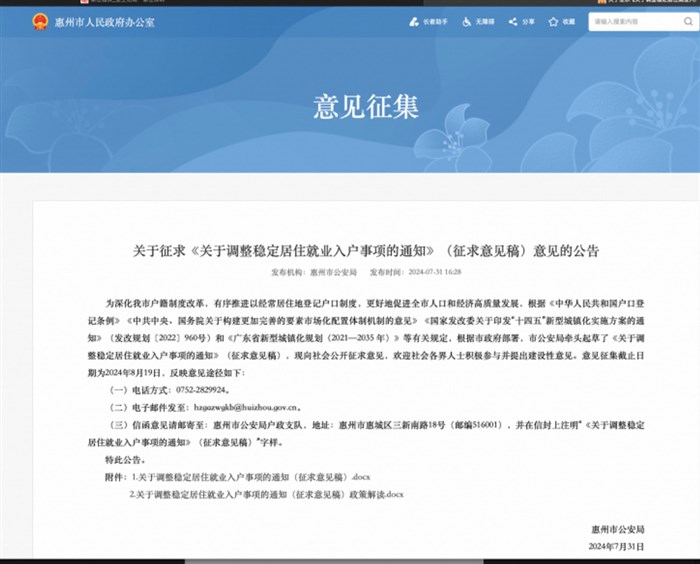The height and width of the screenshot is (564, 700).
Task: Click the 分享 share icon
Action: pos(513,21)
